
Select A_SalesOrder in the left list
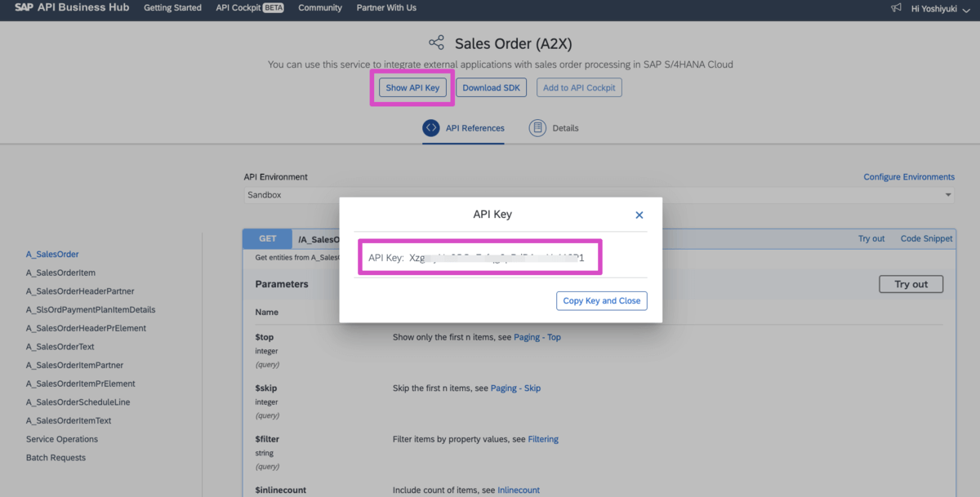point(52,255)
